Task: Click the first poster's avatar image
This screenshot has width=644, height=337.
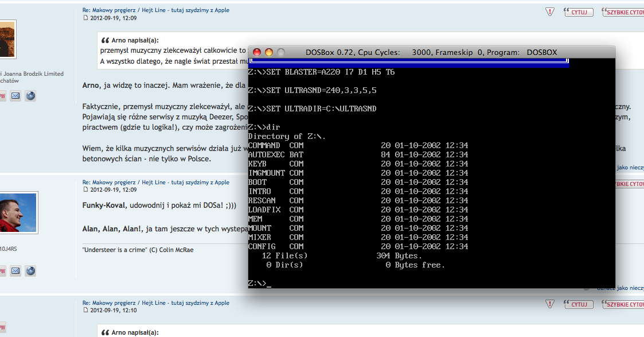Action: point(7,39)
